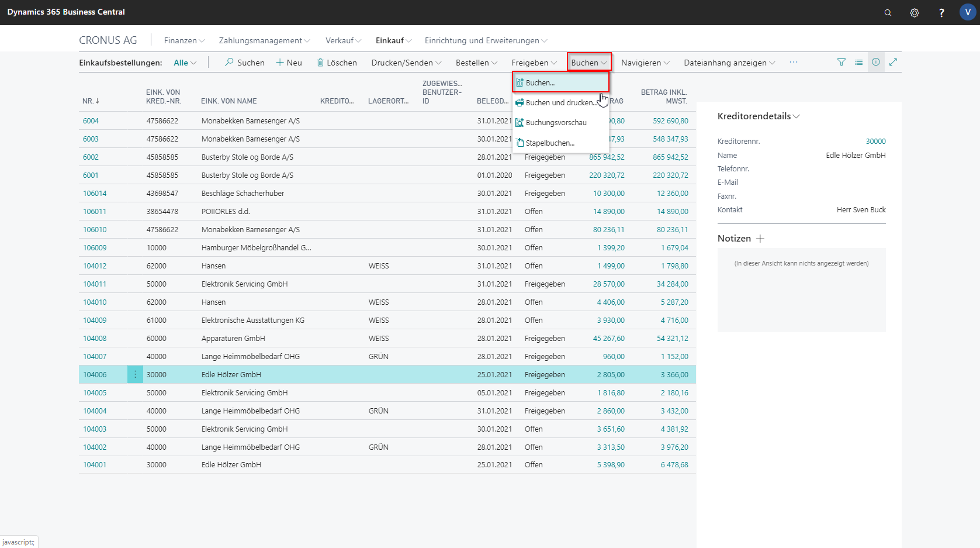The width and height of the screenshot is (980, 548).
Task: Open the Drucken/Senden dropdown
Action: pyautogui.click(x=406, y=63)
